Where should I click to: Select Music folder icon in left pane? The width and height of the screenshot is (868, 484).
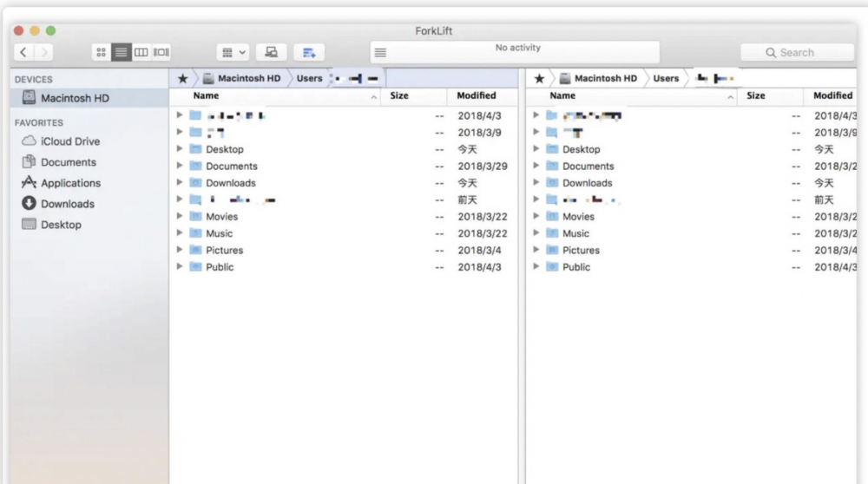pyautogui.click(x=195, y=232)
